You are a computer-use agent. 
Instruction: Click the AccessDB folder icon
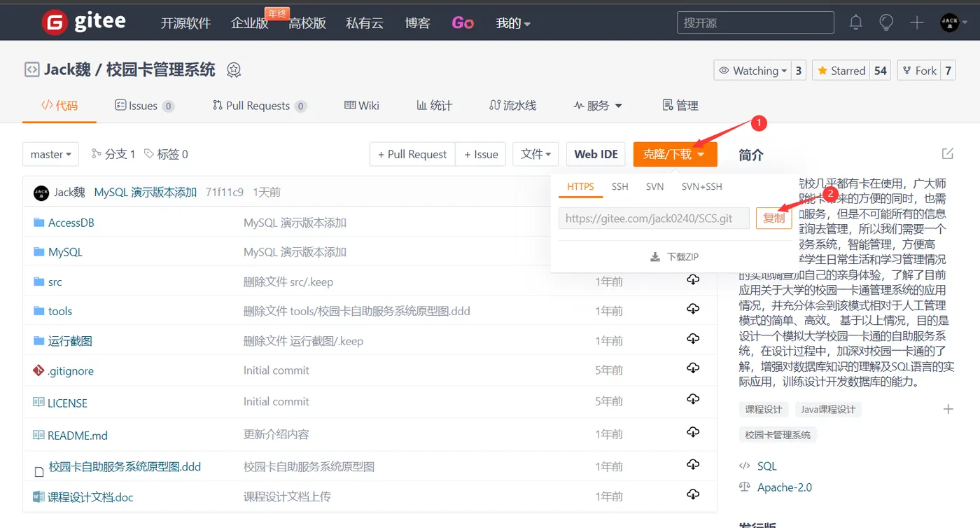coord(39,223)
